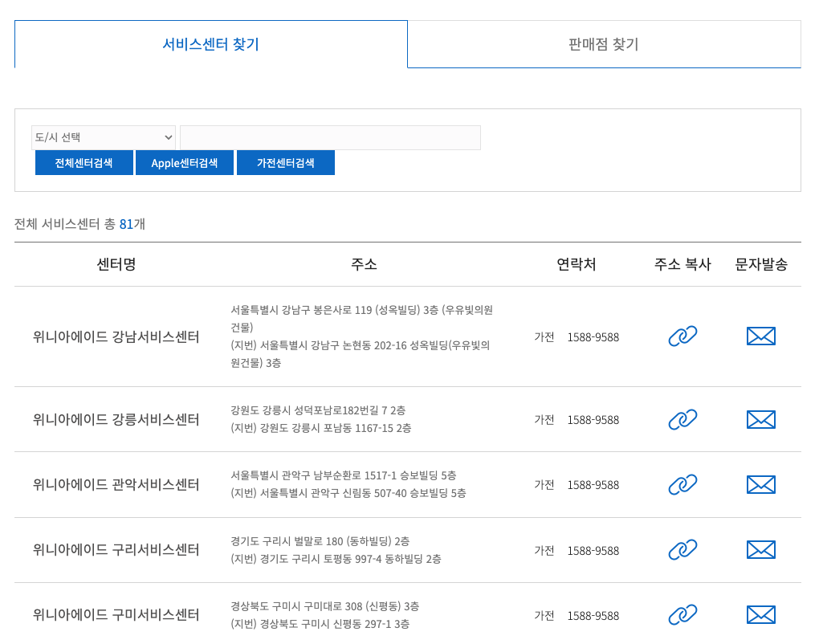Switch to 판매점 찾기 tab

[x=604, y=44]
